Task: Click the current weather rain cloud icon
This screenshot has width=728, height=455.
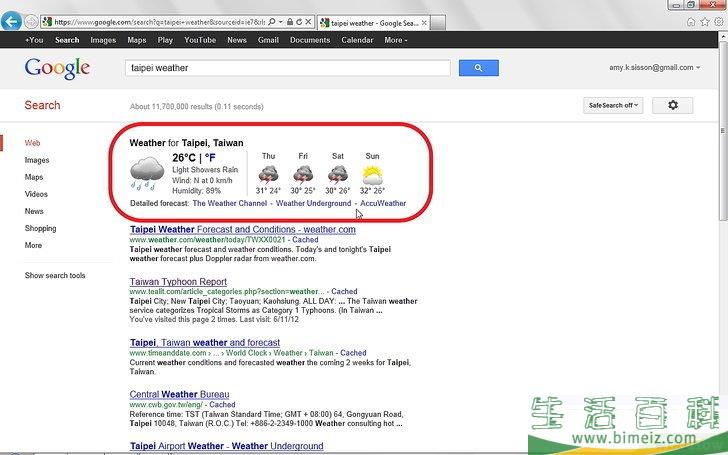Action: tap(147, 174)
